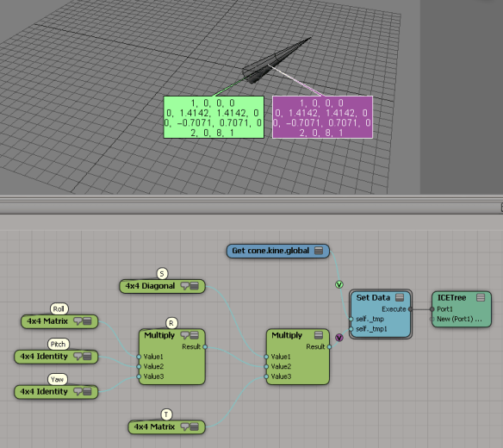This screenshot has width=503, height=448.
Task: Select the Yaw comment label
Action: pyautogui.click(x=58, y=380)
